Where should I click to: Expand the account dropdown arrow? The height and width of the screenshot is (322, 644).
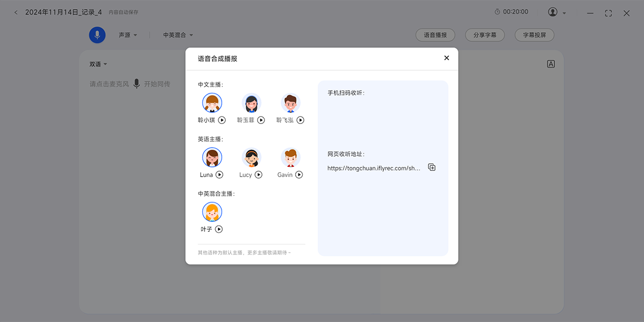point(564,13)
